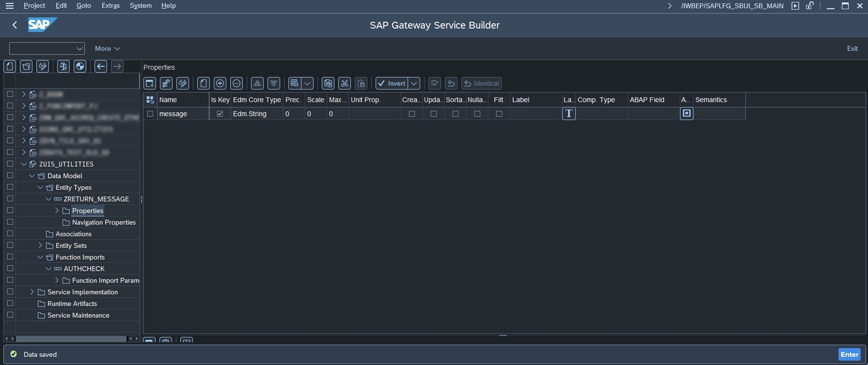Expand the Entity Sets folder
The width and height of the screenshot is (868, 365).
(40, 245)
